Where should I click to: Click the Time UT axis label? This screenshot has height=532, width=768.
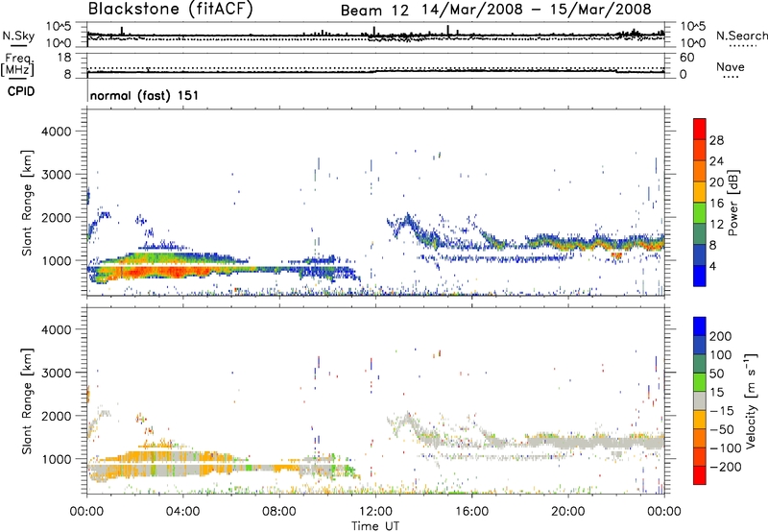[x=375, y=525]
